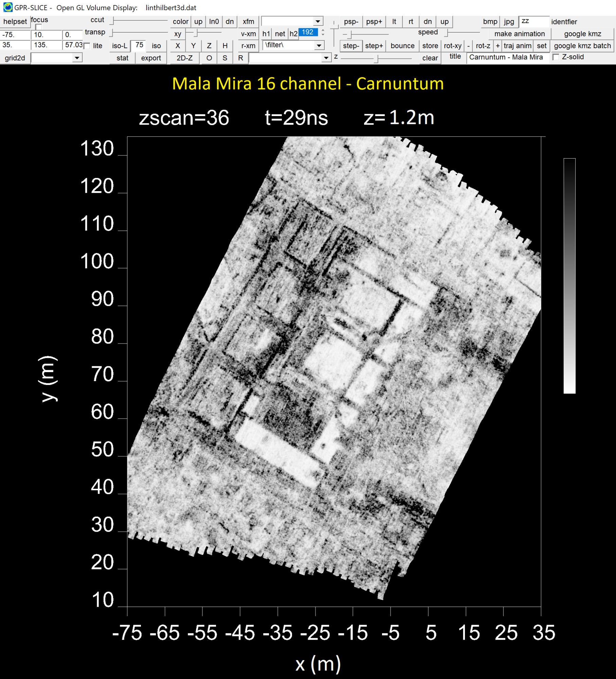The height and width of the screenshot is (679, 616).
Task: Click the R button
Action: click(240, 58)
